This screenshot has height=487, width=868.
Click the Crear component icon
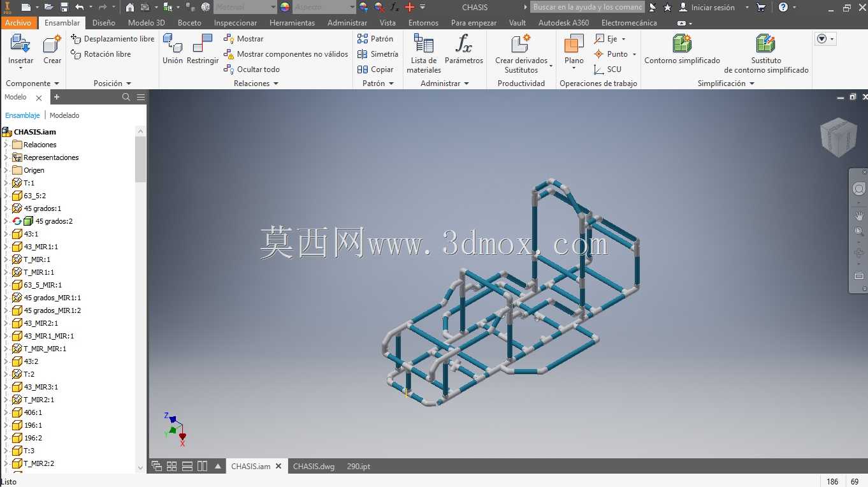coord(52,45)
